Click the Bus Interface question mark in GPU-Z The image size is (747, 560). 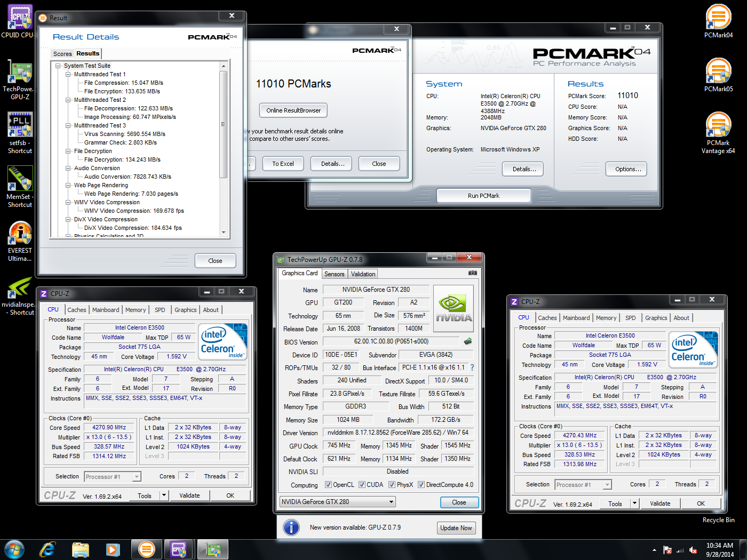pos(472,367)
